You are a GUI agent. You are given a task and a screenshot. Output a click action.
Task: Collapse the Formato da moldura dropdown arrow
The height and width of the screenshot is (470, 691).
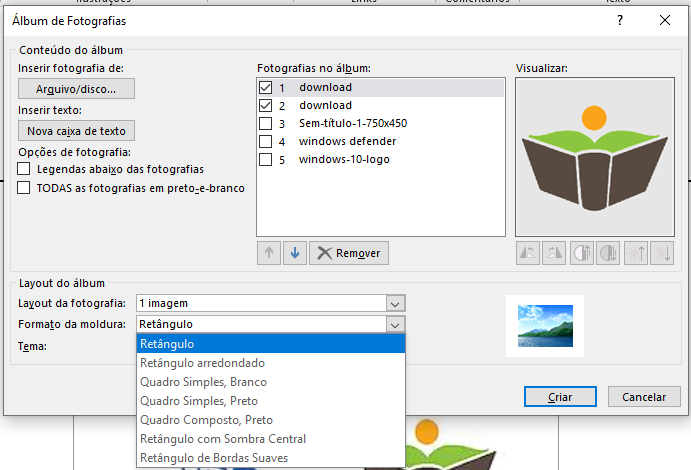pos(395,324)
